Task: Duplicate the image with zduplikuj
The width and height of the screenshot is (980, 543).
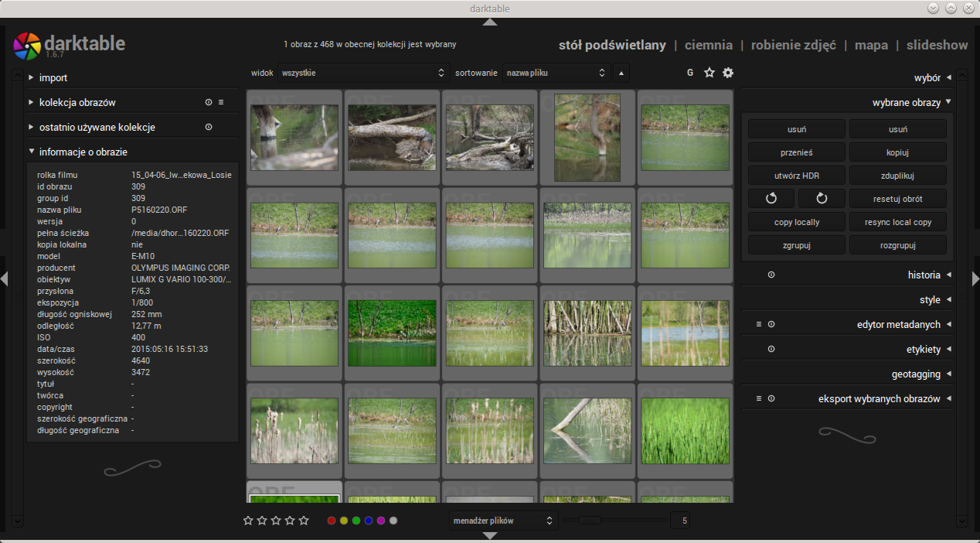Action: (898, 176)
